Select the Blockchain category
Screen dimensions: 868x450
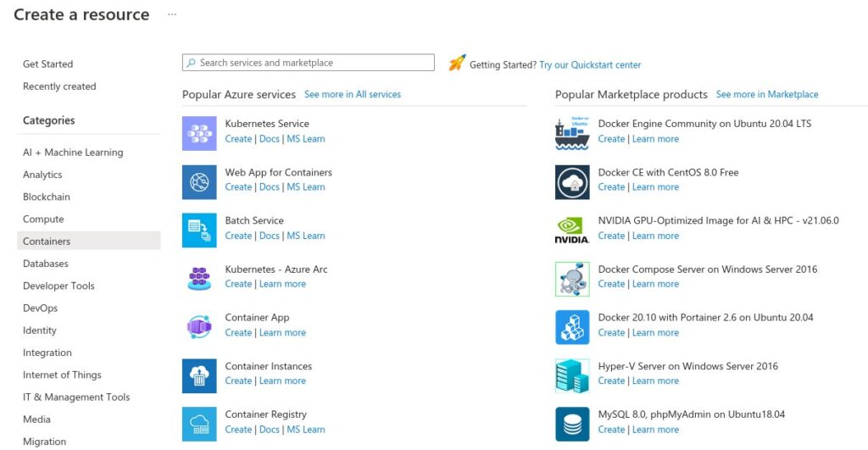tap(47, 197)
